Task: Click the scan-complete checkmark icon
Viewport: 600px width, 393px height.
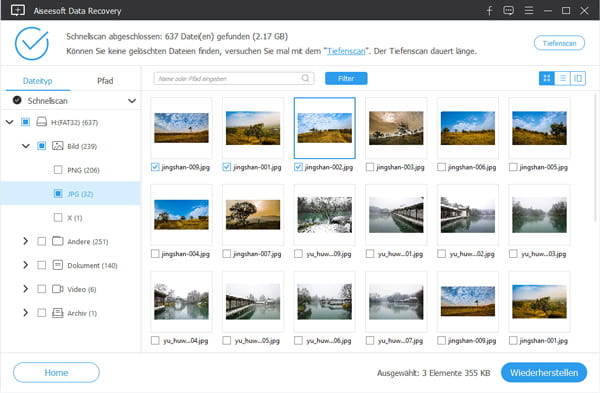Action: [x=32, y=43]
